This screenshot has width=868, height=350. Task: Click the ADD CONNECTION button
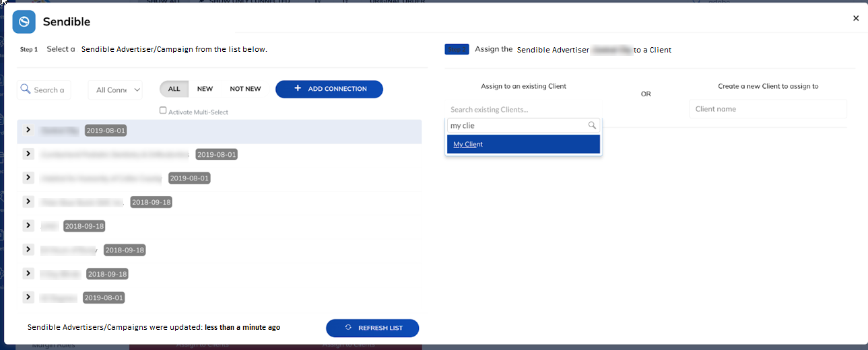coord(329,89)
